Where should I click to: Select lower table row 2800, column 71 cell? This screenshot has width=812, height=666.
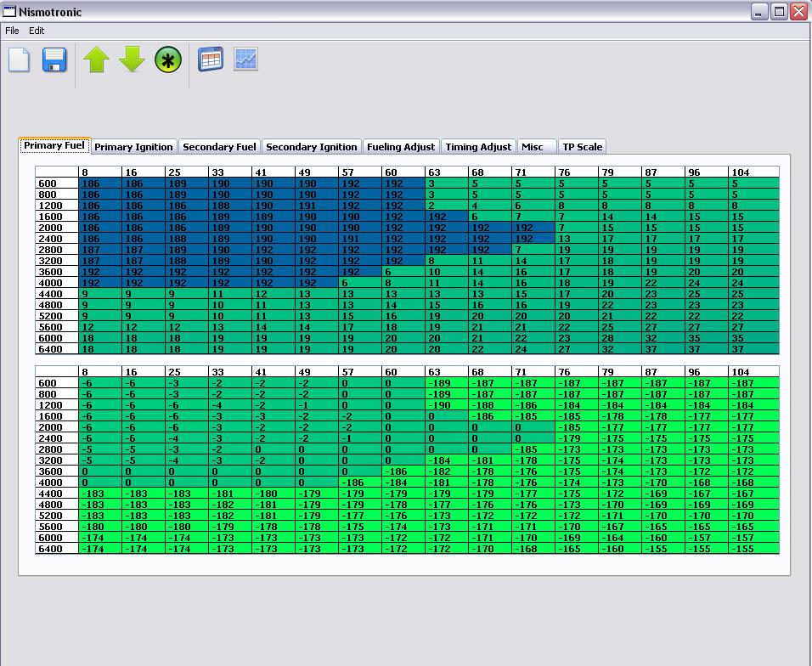[533, 449]
